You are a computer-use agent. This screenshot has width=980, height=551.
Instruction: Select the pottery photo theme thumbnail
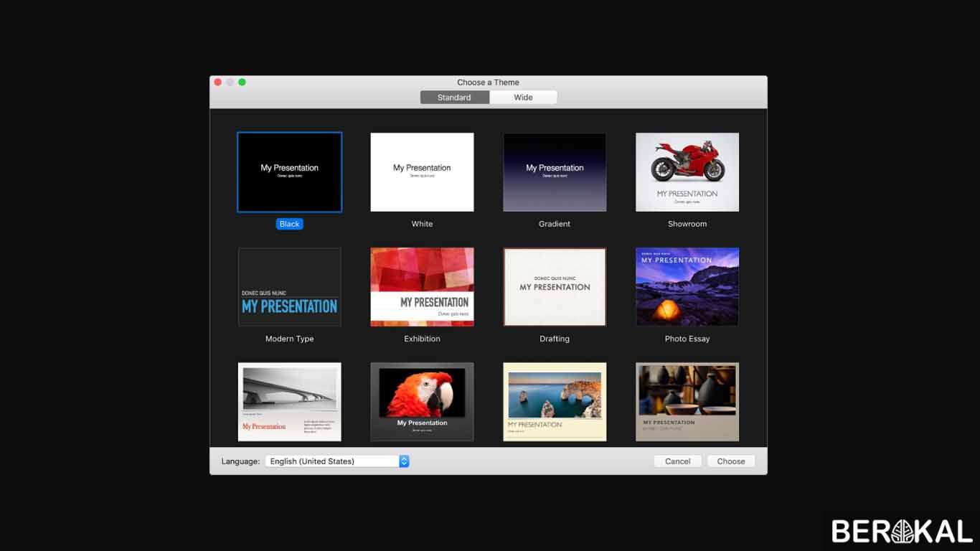click(687, 402)
